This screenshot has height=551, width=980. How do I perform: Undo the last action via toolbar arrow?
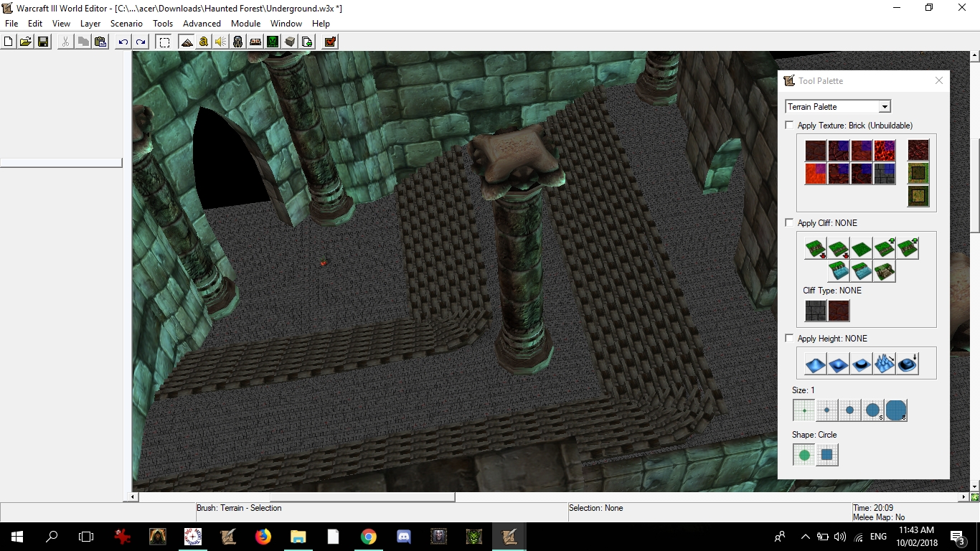pos(123,42)
